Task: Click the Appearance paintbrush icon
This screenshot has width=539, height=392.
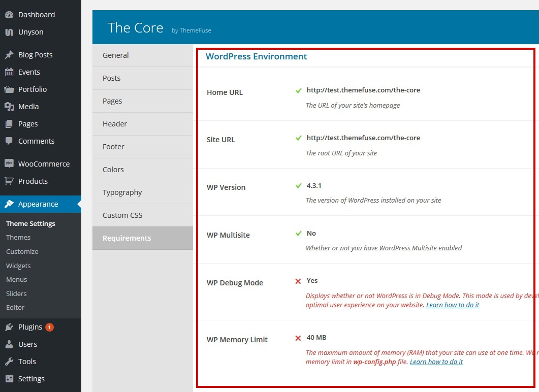Action: [9, 204]
